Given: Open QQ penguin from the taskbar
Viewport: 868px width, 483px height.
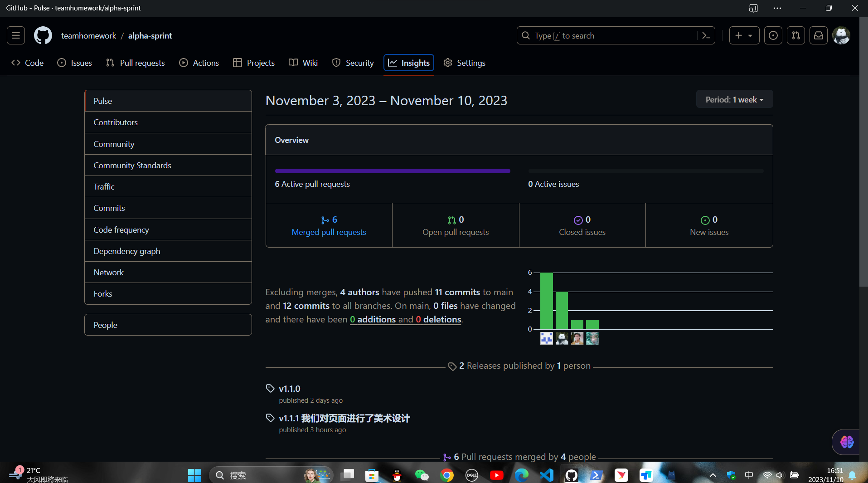Looking at the screenshot, I should click(x=397, y=475).
